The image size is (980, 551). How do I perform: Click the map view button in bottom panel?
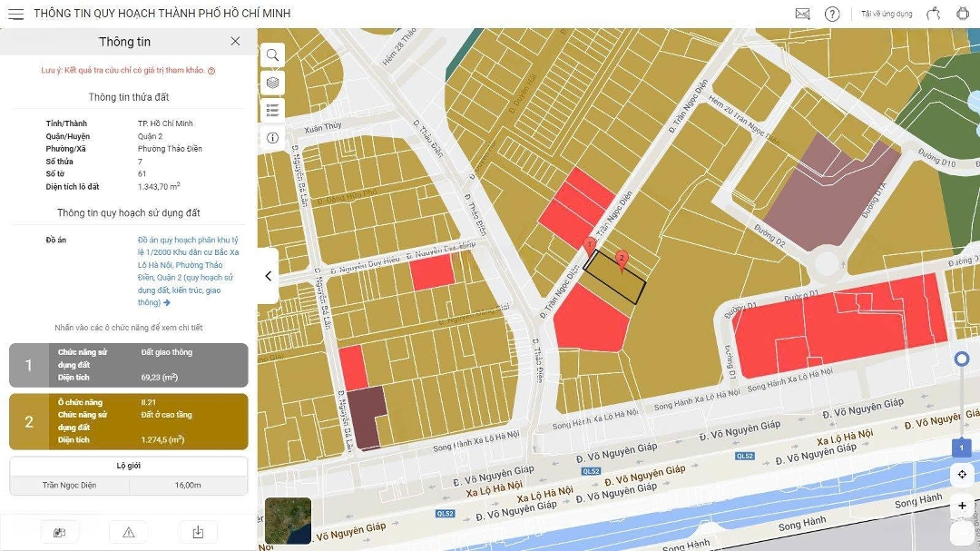(60, 533)
